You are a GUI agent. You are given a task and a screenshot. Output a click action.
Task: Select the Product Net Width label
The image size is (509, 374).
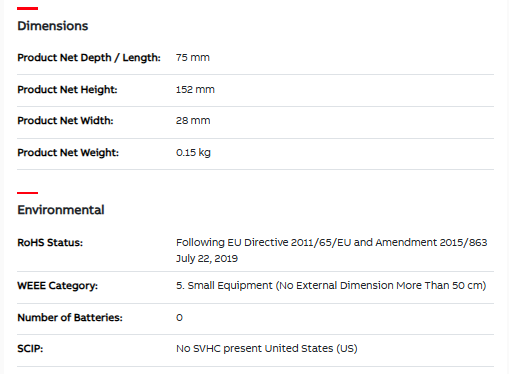(65, 121)
